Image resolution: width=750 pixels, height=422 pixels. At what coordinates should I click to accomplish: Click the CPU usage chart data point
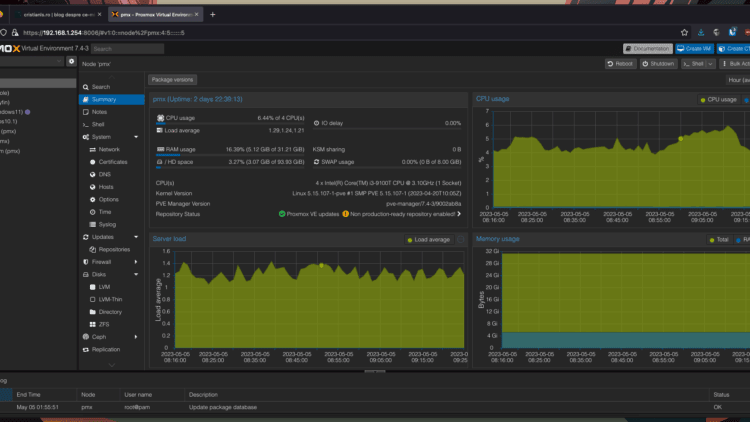(681, 139)
